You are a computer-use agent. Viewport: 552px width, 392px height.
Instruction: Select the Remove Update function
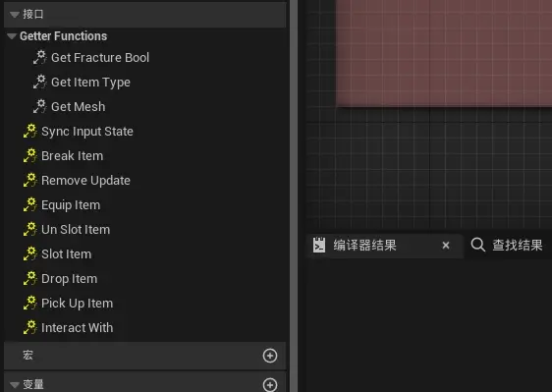(x=85, y=181)
